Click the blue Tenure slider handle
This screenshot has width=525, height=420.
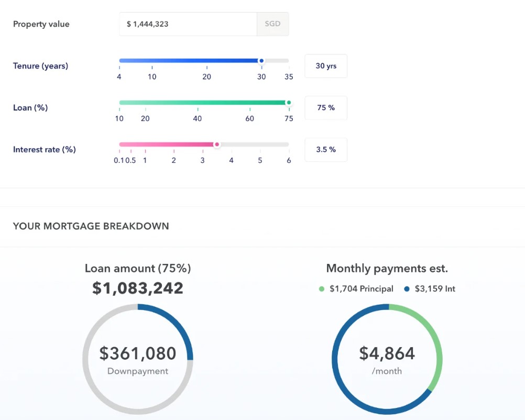[261, 61]
